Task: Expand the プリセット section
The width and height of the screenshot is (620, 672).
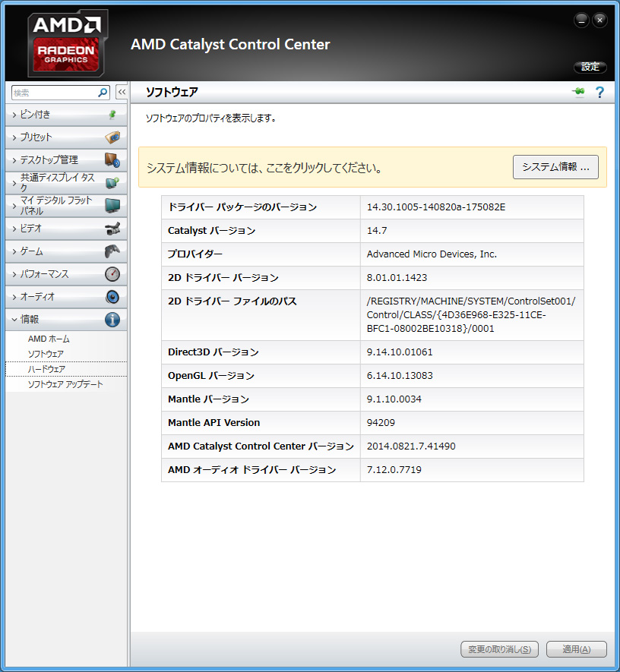Action: click(66, 137)
